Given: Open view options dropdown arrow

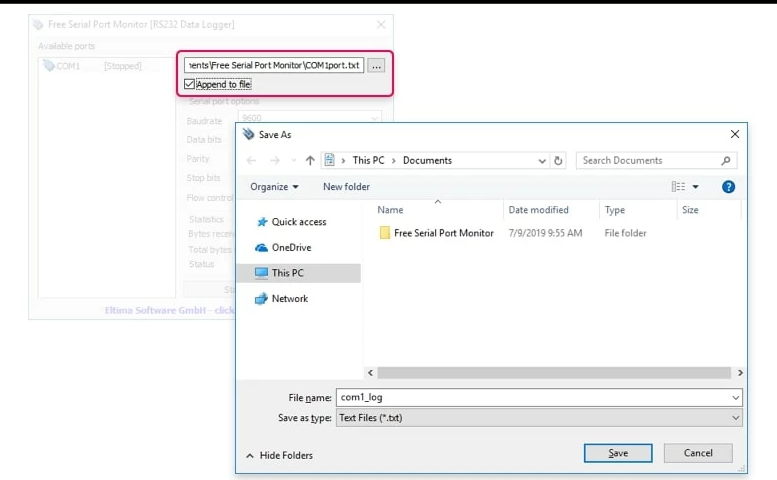Looking at the screenshot, I should pos(696,187).
